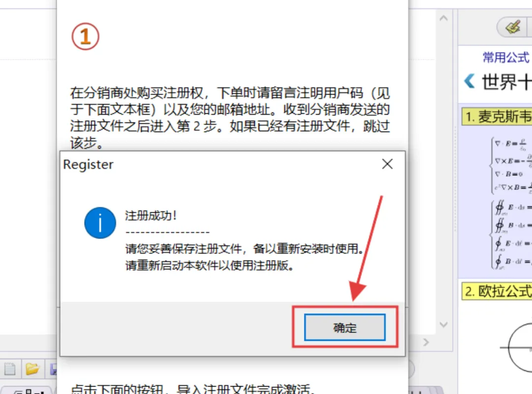The height and width of the screenshot is (394, 532).
Task: Click the horizontal scroll right arrow
Action: [x=426, y=342]
